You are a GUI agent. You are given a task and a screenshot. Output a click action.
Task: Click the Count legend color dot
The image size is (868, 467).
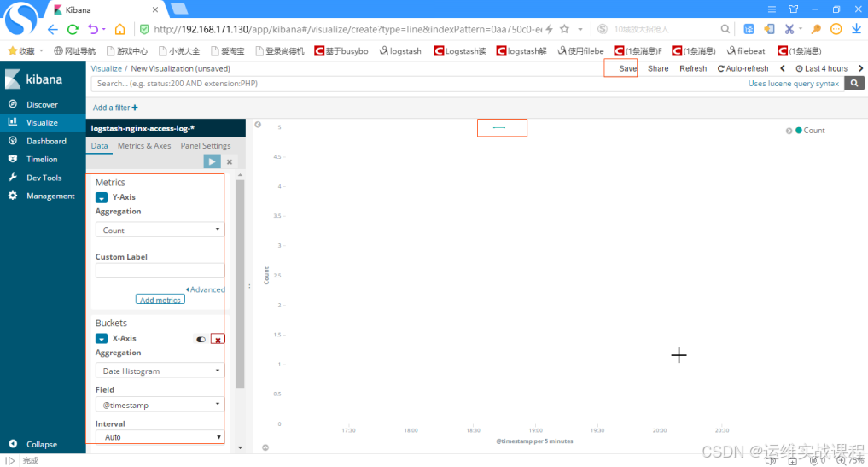(799, 130)
